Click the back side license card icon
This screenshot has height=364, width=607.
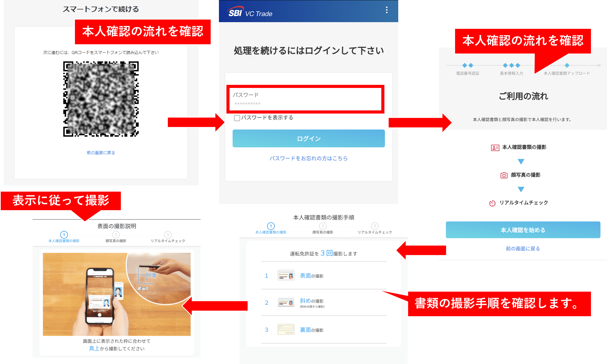286,329
